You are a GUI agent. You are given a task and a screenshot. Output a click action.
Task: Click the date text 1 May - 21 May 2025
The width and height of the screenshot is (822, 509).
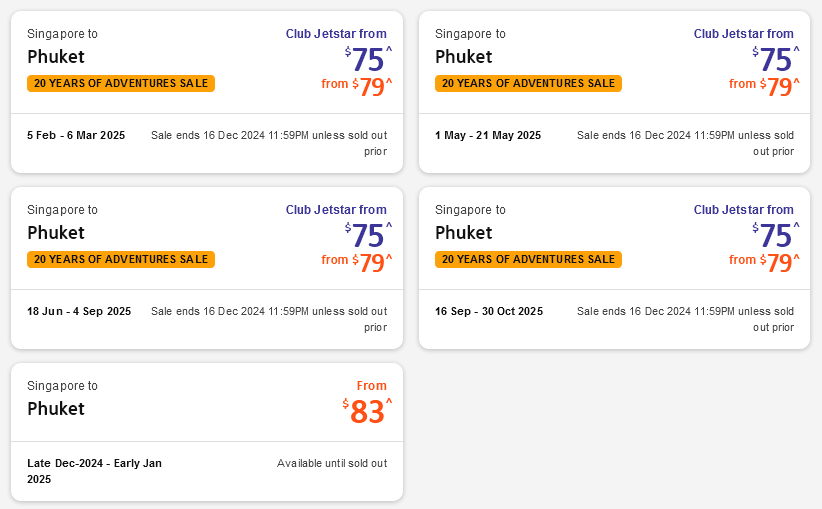coord(488,135)
